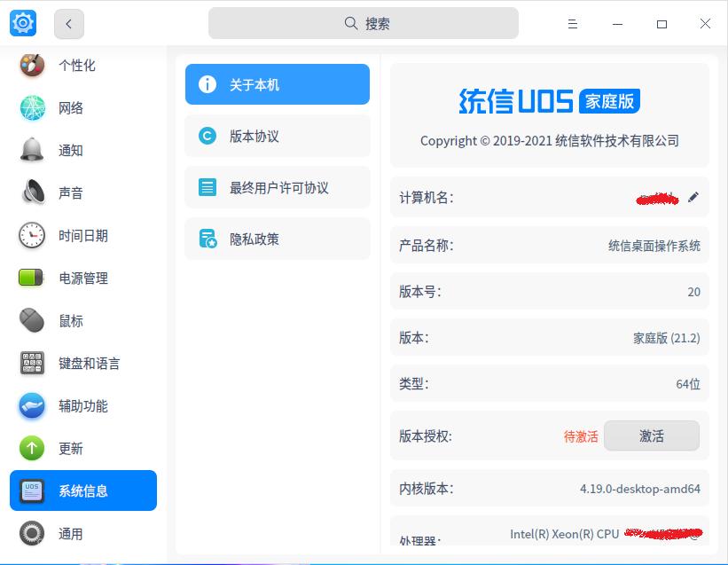Open the hamburger menu in the title bar
Image resolution: width=728 pixels, height=565 pixels.
[572, 24]
